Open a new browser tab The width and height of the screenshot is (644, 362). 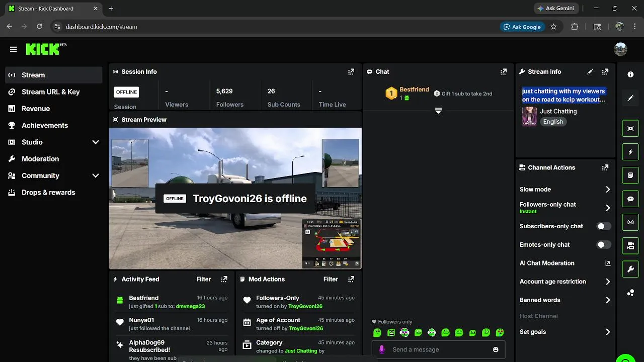pyautogui.click(x=111, y=9)
